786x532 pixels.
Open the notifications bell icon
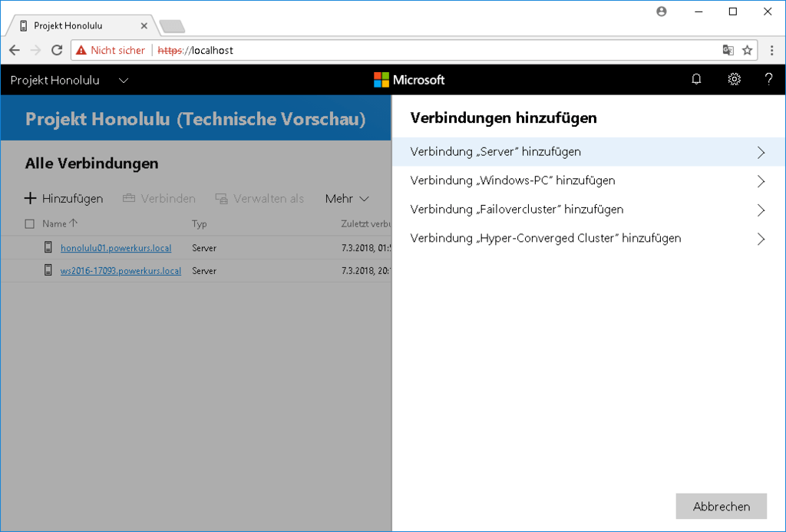696,79
